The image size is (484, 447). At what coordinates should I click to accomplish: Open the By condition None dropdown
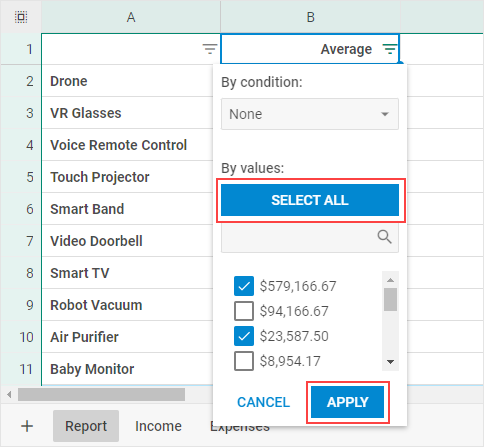310,114
